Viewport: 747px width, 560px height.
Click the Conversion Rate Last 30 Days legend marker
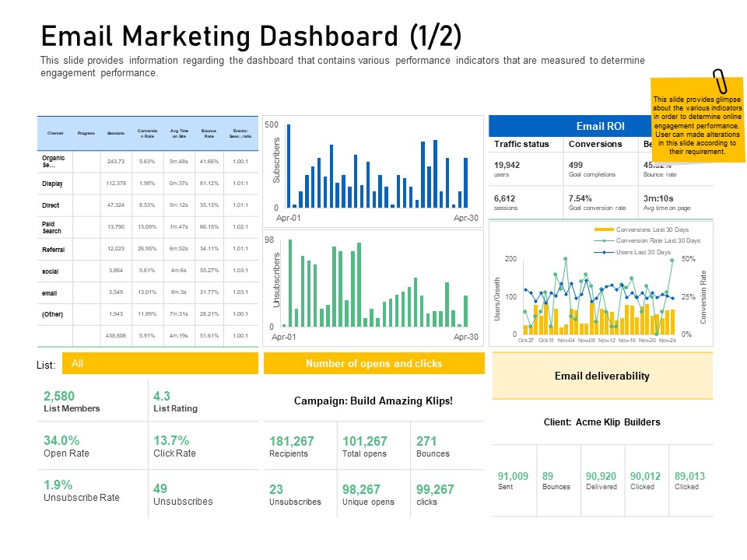coord(604,240)
